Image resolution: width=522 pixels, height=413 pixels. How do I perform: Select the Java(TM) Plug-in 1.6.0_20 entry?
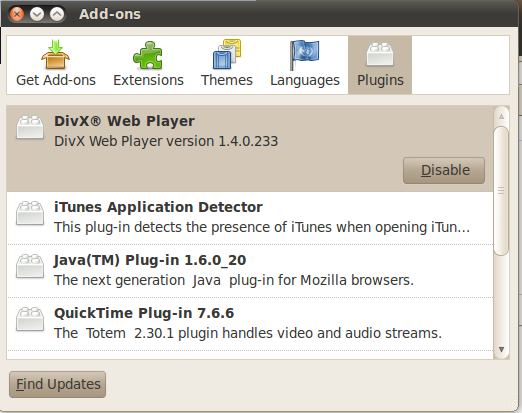point(250,271)
